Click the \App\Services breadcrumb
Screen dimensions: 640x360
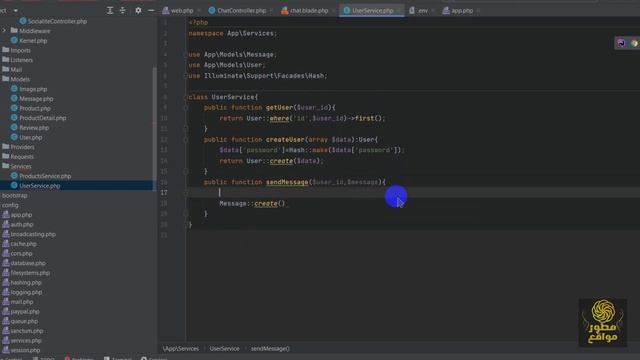point(181,349)
